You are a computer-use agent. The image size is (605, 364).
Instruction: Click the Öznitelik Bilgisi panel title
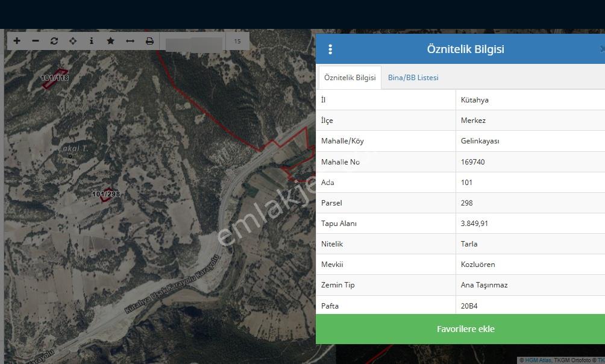(x=465, y=49)
